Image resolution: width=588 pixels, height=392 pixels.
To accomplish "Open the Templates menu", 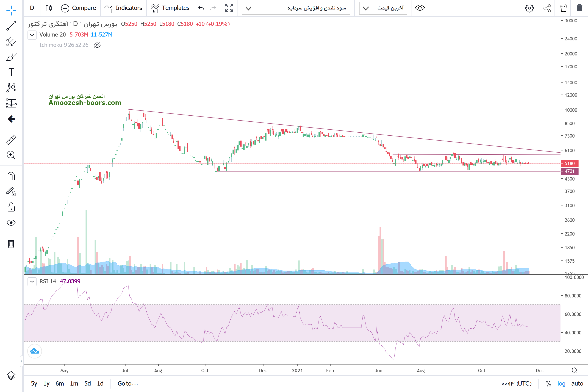I will [170, 8].
